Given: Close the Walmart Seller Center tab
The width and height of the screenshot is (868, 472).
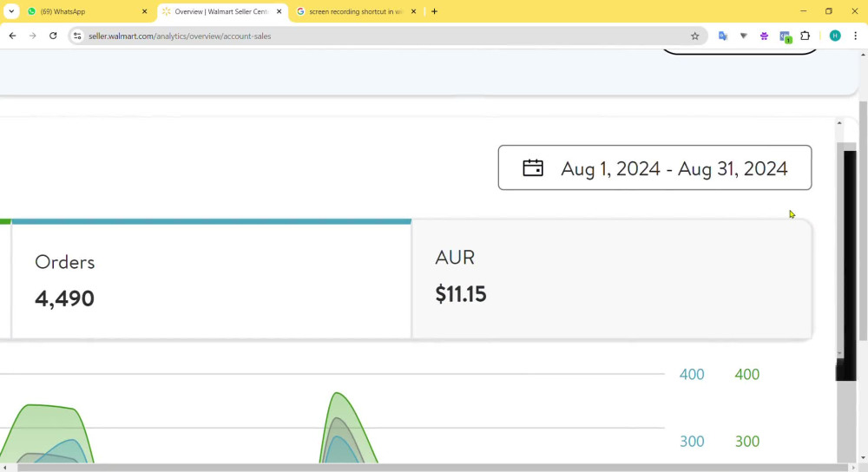Looking at the screenshot, I should point(279,11).
